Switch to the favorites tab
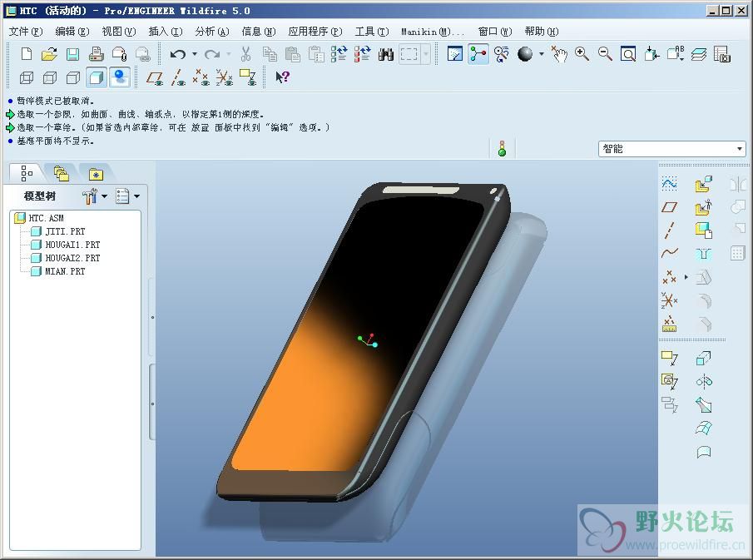 coord(96,174)
